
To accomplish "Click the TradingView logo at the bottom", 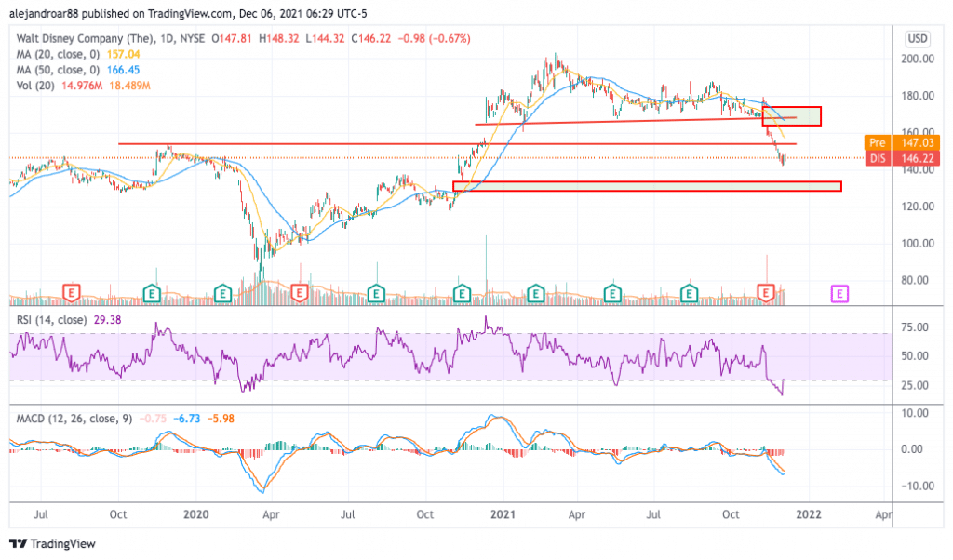I will tap(53, 543).
